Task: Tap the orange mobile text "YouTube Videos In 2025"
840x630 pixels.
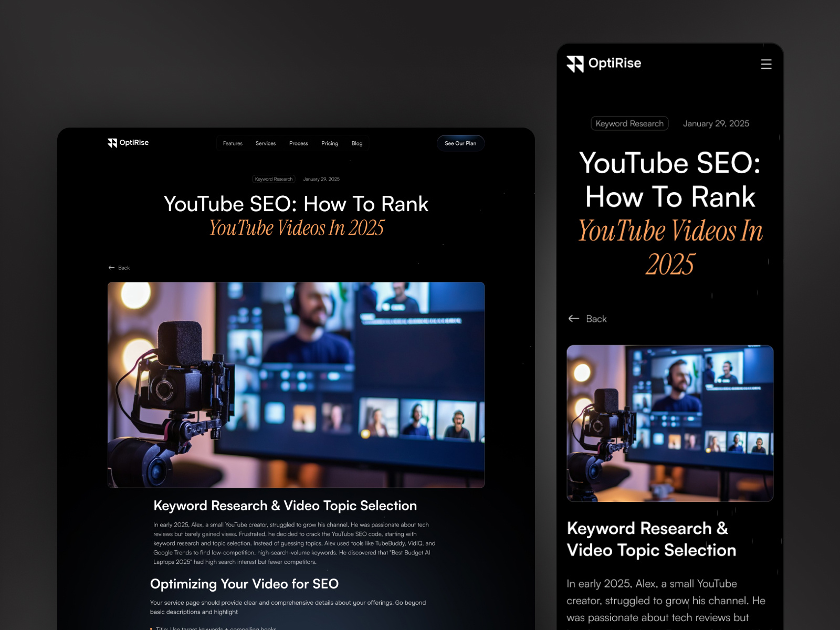Action: click(x=670, y=247)
